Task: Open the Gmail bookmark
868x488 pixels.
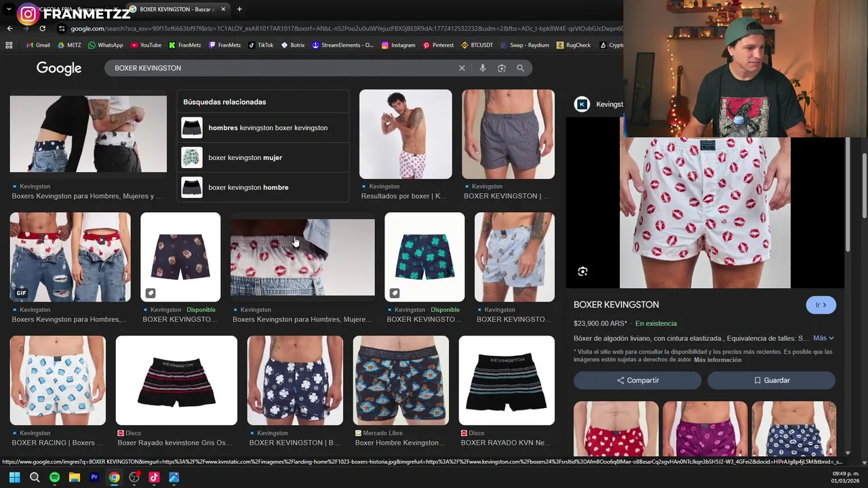Action: [38, 45]
